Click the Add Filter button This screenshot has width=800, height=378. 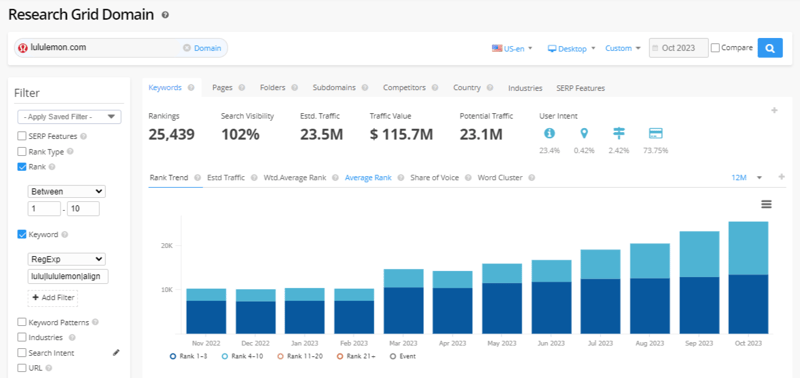click(x=53, y=297)
